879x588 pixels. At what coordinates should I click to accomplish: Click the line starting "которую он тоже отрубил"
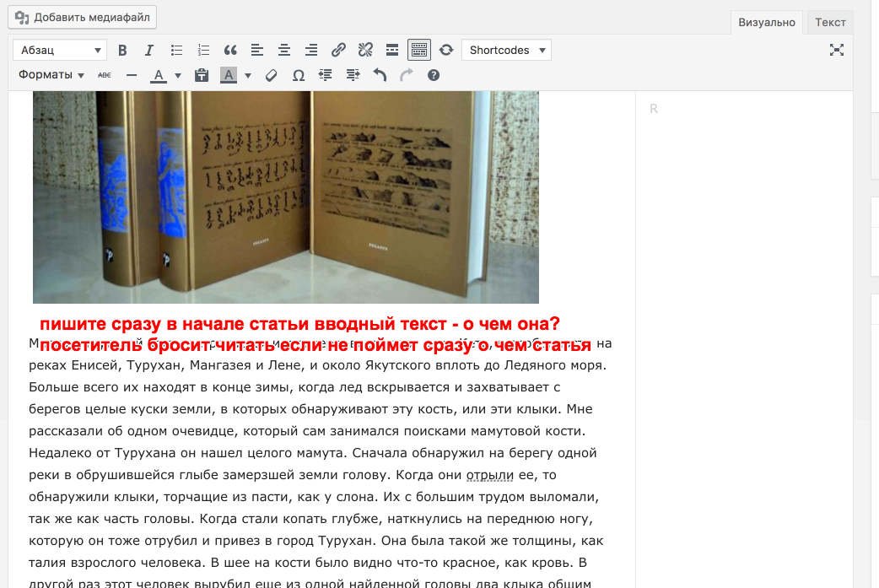316,541
